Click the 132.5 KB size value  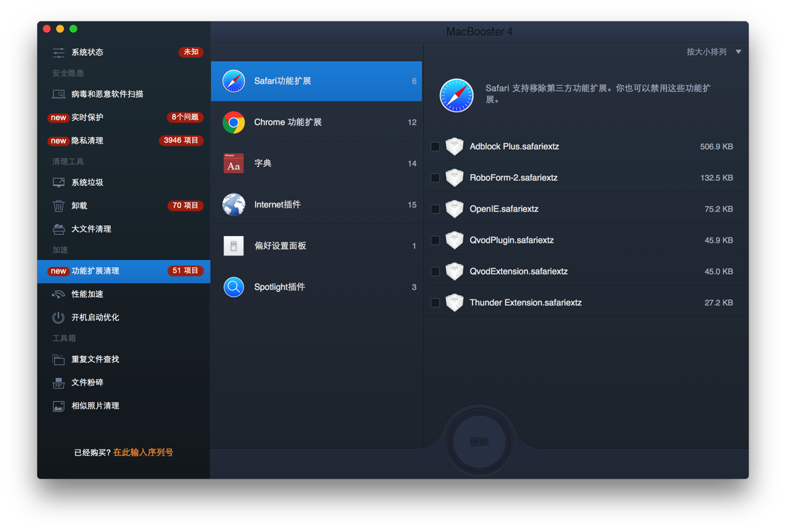[716, 178]
